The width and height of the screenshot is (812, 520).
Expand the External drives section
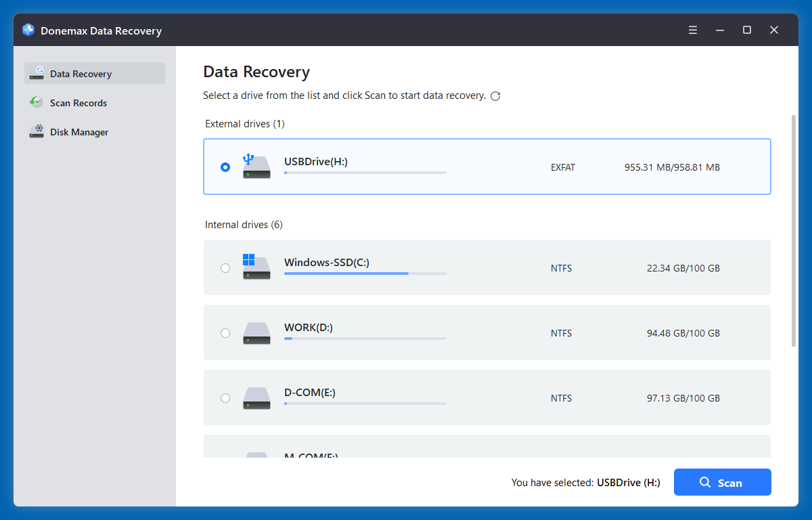244,123
